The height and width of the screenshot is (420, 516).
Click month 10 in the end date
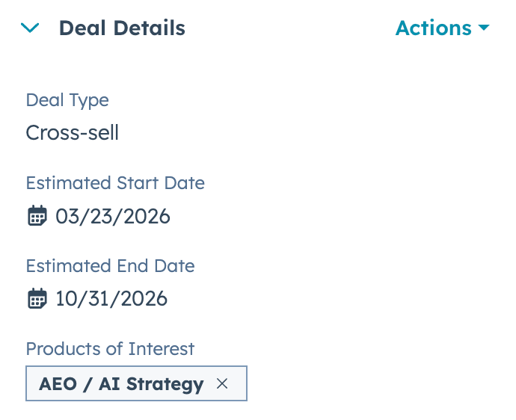65,299
